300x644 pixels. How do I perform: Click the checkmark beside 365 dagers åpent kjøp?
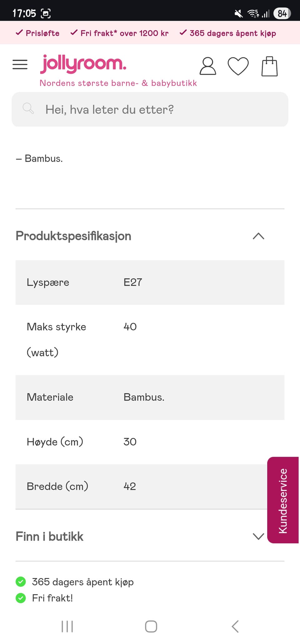click(x=183, y=32)
